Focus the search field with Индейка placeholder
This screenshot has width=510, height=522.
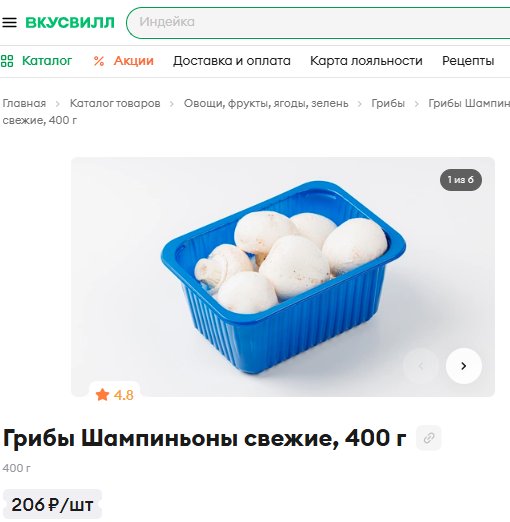[318, 22]
